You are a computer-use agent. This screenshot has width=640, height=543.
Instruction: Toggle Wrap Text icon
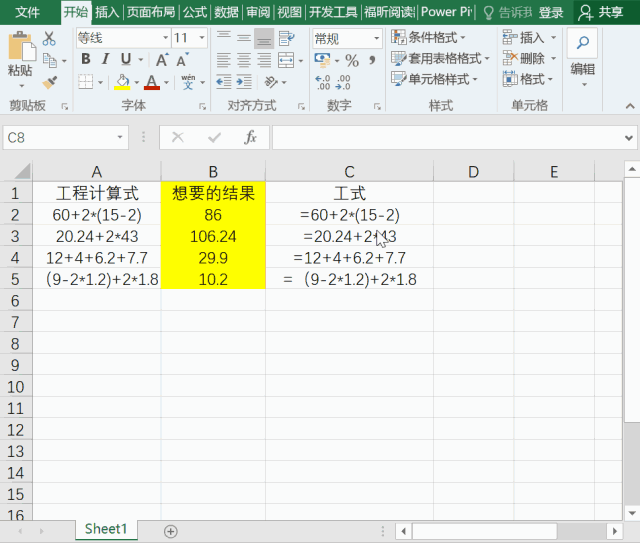tap(287, 38)
